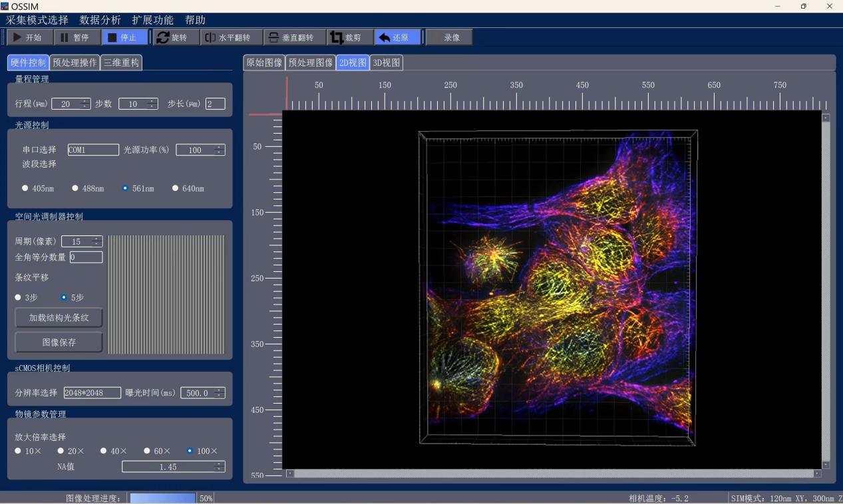The height and width of the screenshot is (504, 843).
Task: Choose 3步 fringe shift option
Action: [x=19, y=297]
